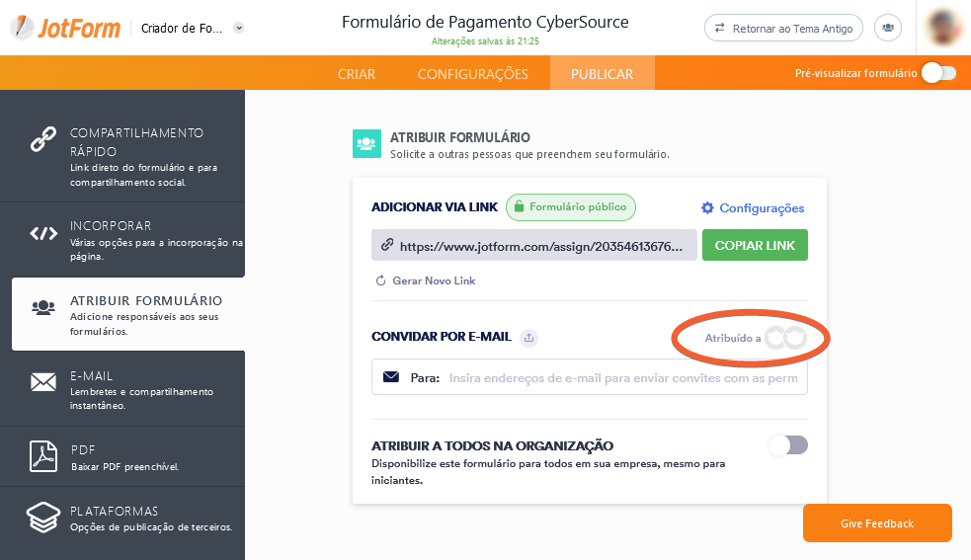This screenshot has height=560, width=971.
Task: Toggle Pré-visualizar formulário switch
Action: tap(937, 73)
